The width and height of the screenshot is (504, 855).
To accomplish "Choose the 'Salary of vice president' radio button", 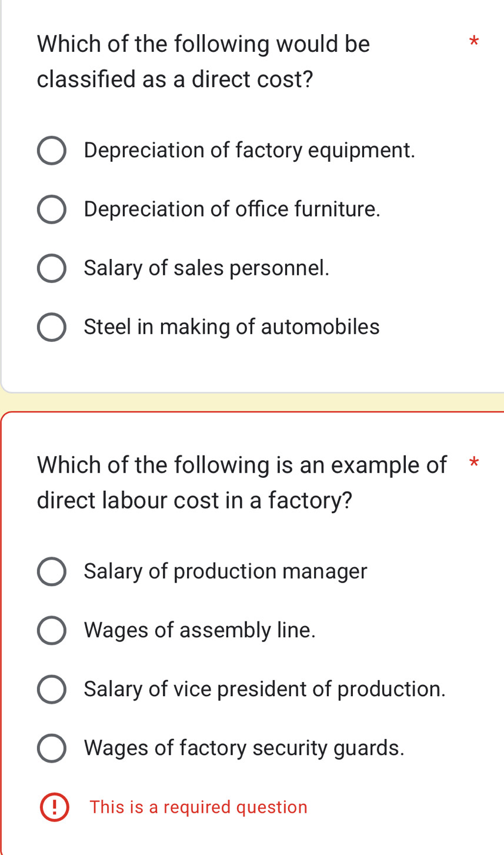I will point(52,690).
